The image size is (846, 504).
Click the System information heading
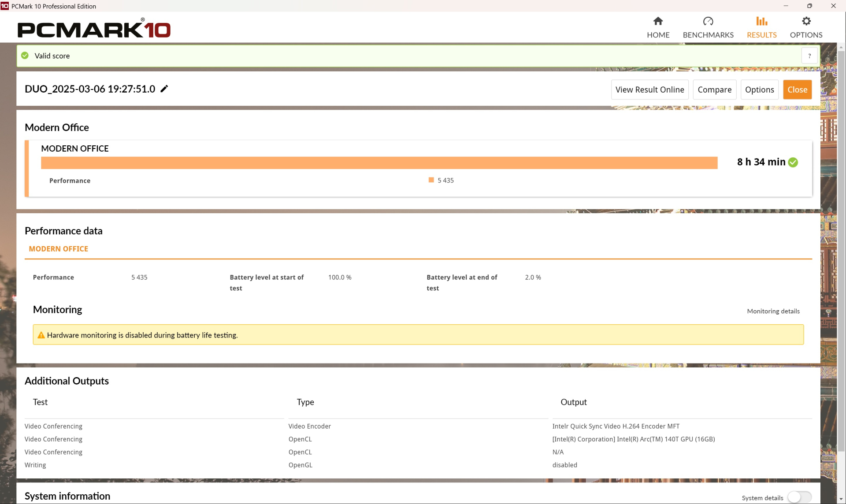coord(67,496)
